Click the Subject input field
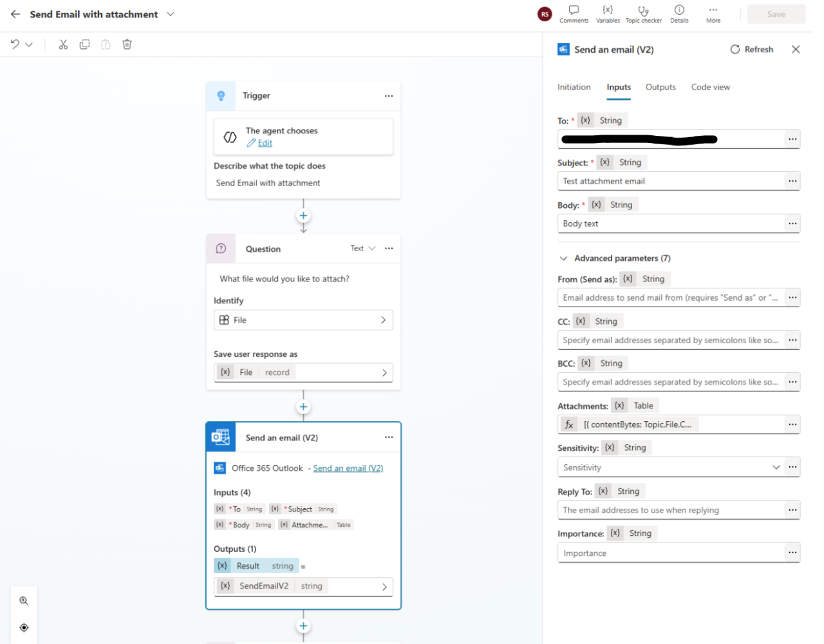Viewport: 824px width, 644px height. point(669,182)
